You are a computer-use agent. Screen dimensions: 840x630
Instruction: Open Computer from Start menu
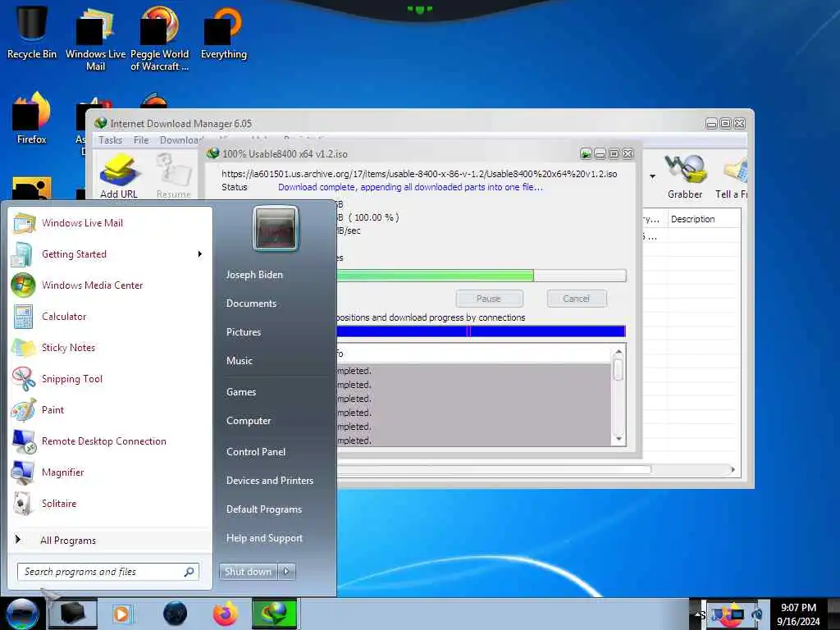pyautogui.click(x=249, y=421)
